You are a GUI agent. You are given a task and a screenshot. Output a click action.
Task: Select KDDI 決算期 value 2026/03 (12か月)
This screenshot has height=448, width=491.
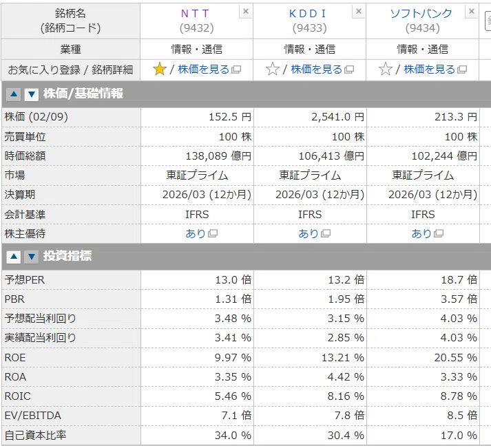tap(320, 195)
